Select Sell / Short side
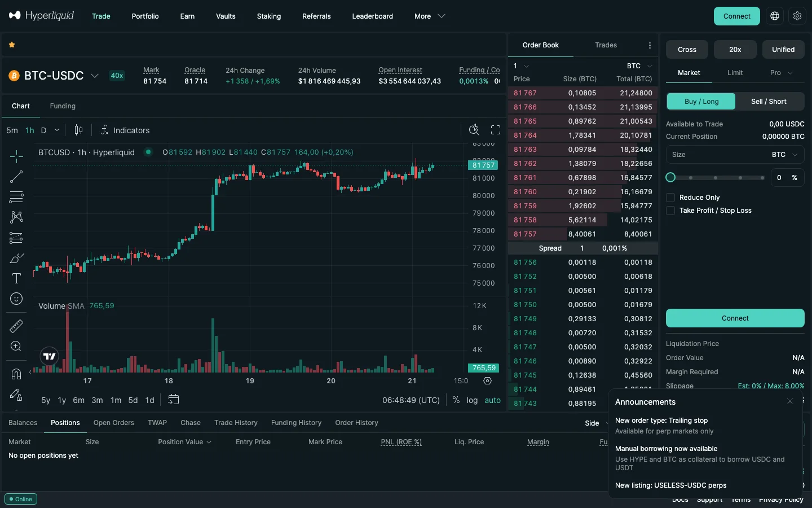Screen dimensions: 812x508 click(769, 102)
